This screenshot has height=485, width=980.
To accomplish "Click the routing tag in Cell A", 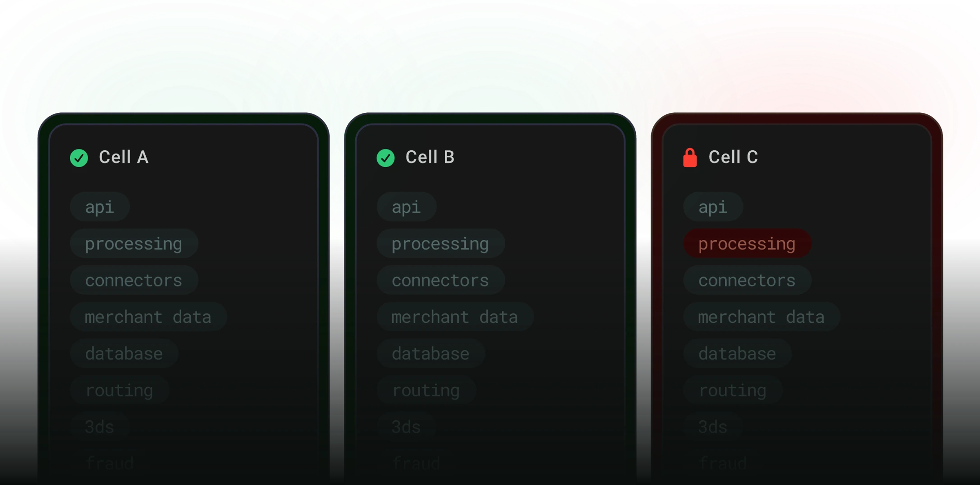I will tap(119, 390).
